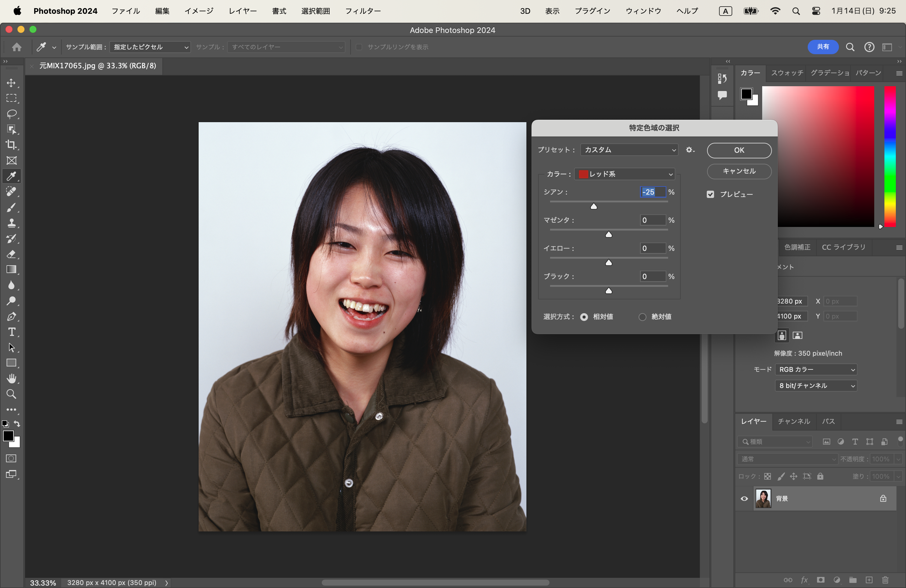Open preset options gear in Selective Color dialog
The height and width of the screenshot is (588, 906).
point(690,150)
